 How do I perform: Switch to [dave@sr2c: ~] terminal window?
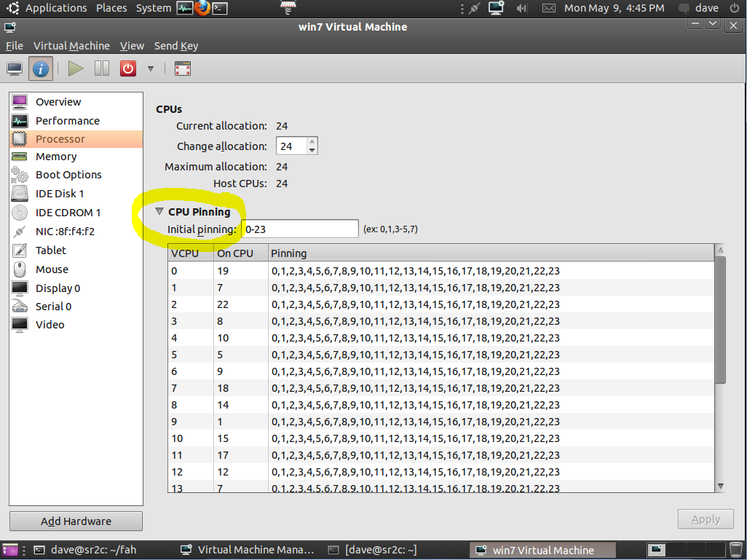pos(373,550)
